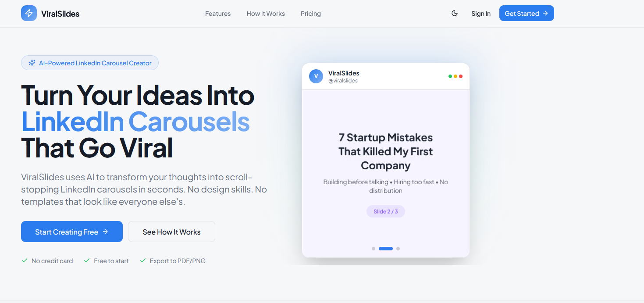Go to the Pricing nav link
644x303 pixels.
click(311, 14)
